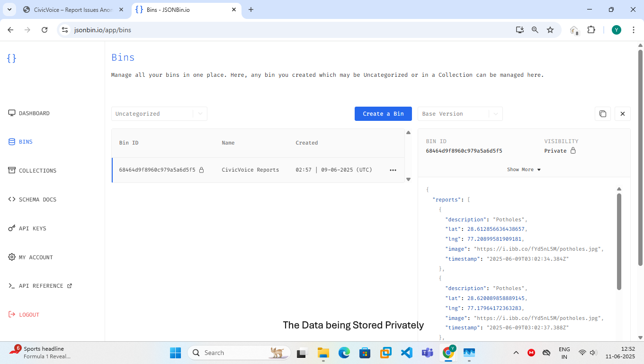Click the created time 02:57 | 09-06-2025 (UTC)
644x364 pixels.
(x=334, y=170)
